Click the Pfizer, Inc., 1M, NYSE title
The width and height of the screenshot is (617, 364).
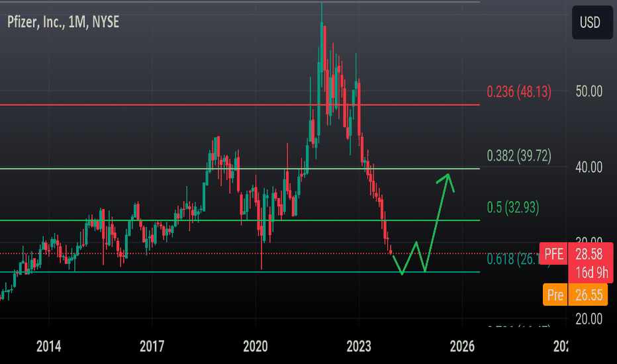(x=64, y=22)
